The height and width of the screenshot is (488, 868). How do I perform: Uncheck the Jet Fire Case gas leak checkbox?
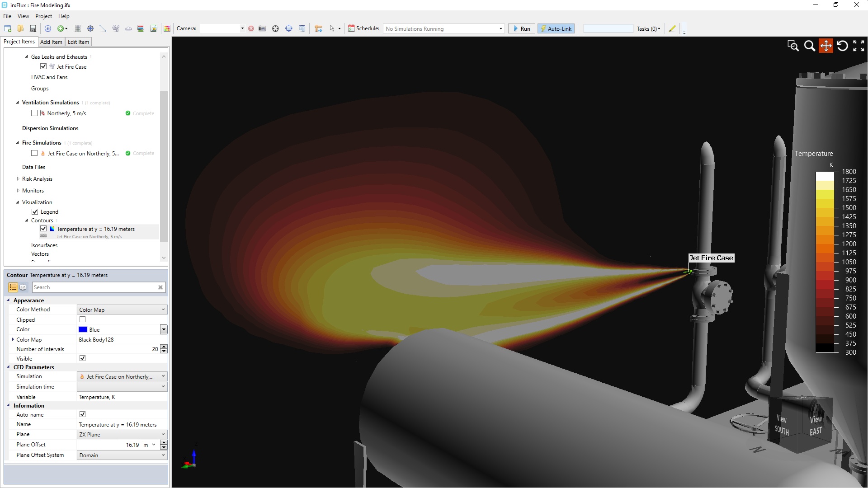point(43,66)
